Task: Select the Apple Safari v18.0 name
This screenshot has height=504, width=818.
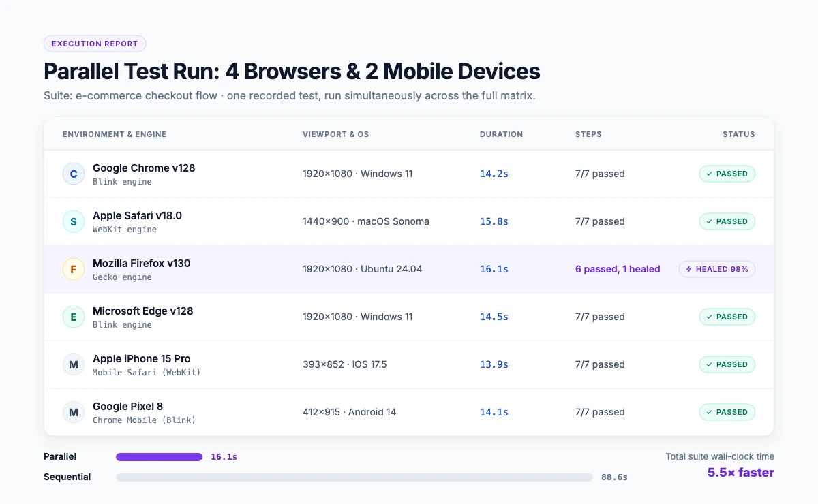Action: (137, 215)
